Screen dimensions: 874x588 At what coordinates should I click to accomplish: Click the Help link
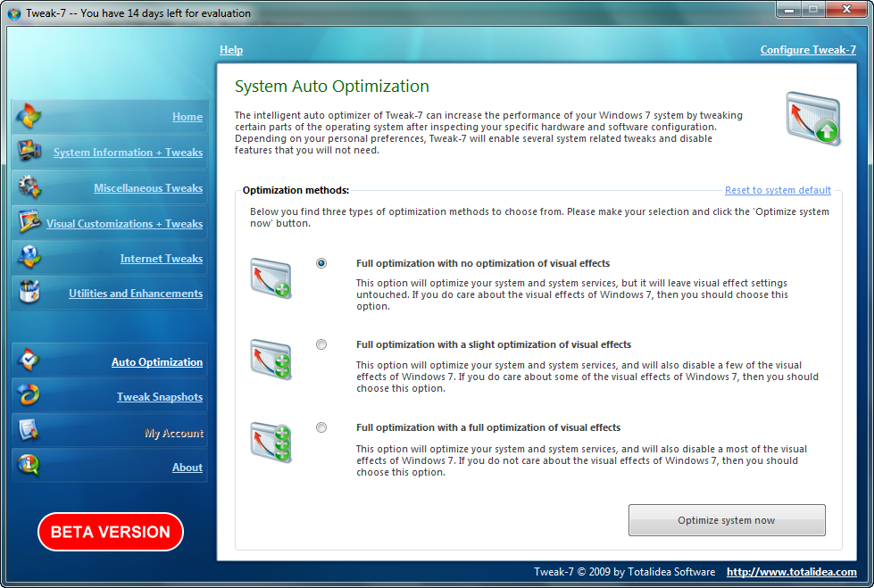[231, 50]
